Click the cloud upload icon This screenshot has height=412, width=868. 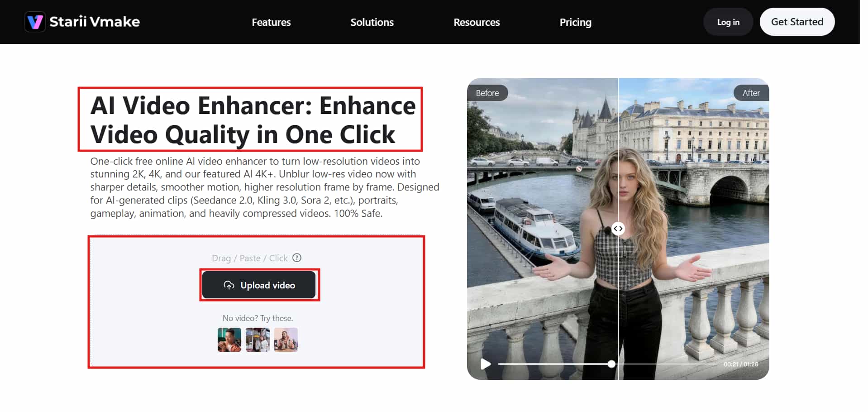(229, 285)
